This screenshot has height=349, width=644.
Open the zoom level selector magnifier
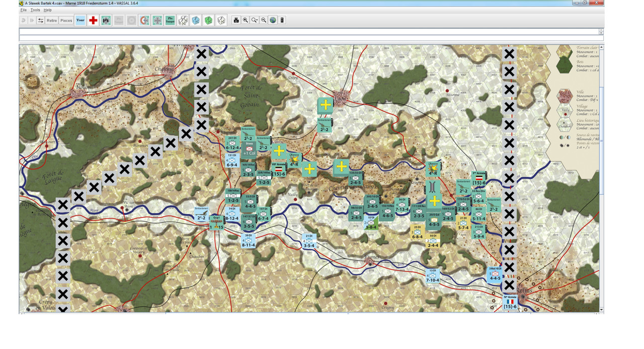point(255,20)
